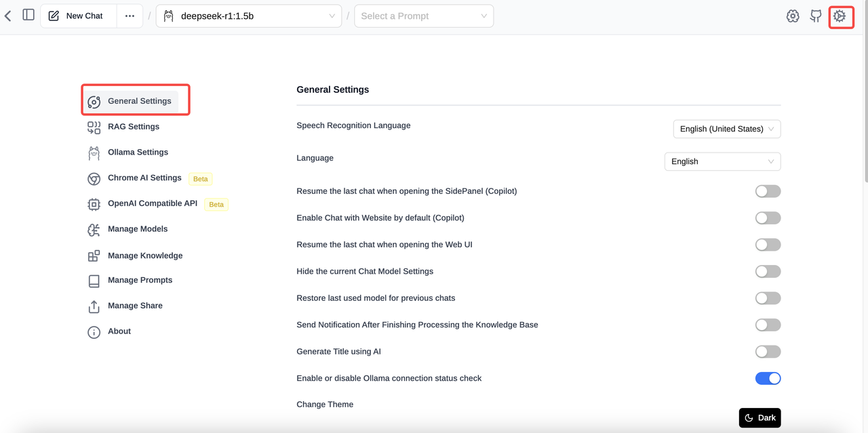
Task: Open Ollama Settings menu item
Action: click(138, 152)
